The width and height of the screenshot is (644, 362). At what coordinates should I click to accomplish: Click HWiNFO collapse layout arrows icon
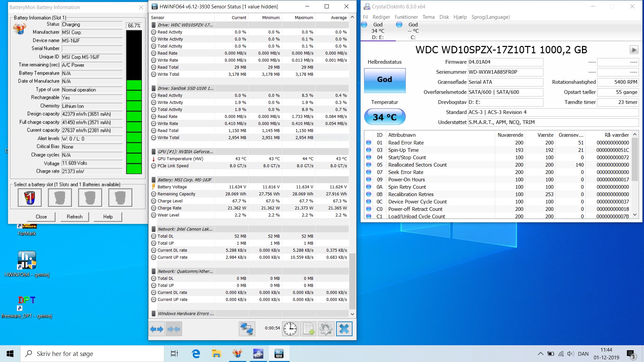[x=174, y=329]
